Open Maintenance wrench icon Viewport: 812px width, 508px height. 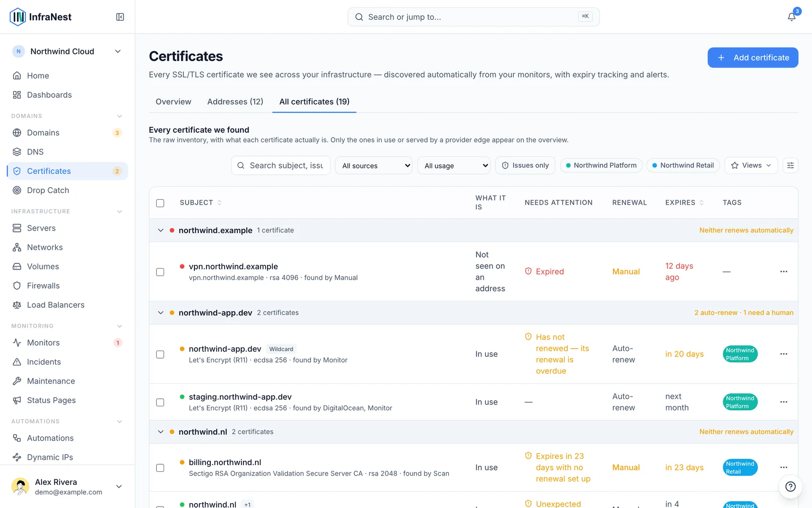click(x=17, y=381)
